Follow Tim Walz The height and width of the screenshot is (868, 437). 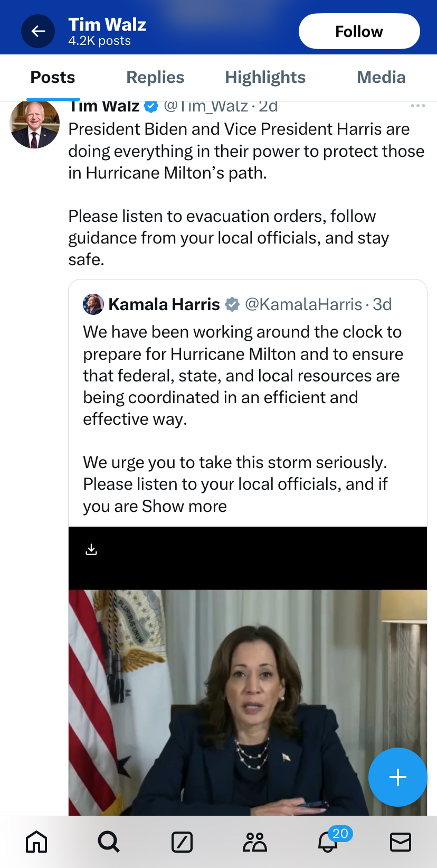359,32
